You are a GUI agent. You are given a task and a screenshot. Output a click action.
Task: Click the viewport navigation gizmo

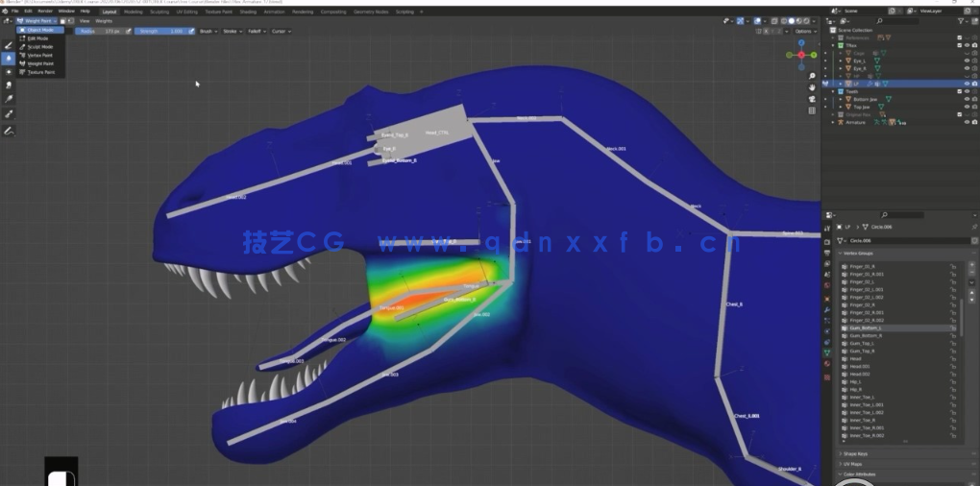[x=801, y=55]
